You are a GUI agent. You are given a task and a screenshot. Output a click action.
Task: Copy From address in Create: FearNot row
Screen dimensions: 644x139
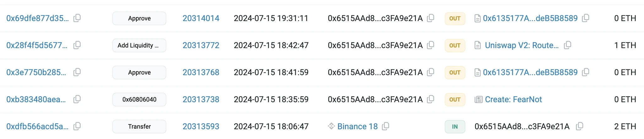tap(431, 99)
